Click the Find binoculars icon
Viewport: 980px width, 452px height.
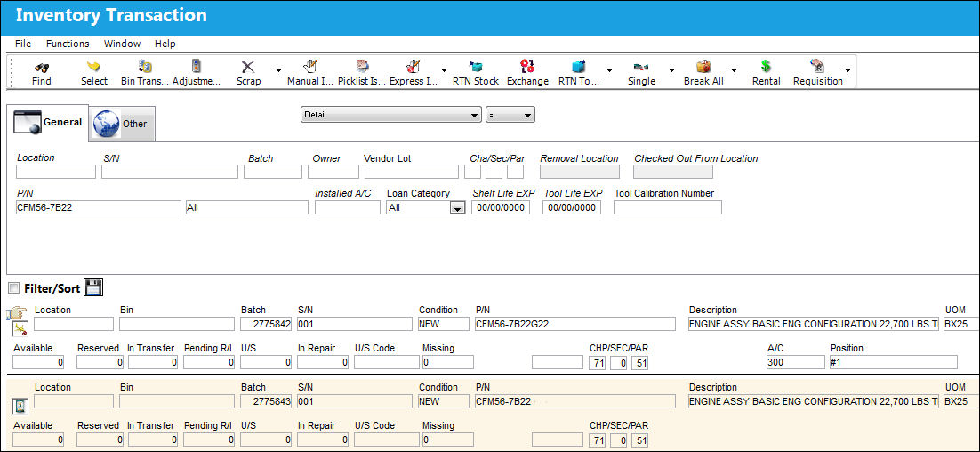click(x=42, y=67)
